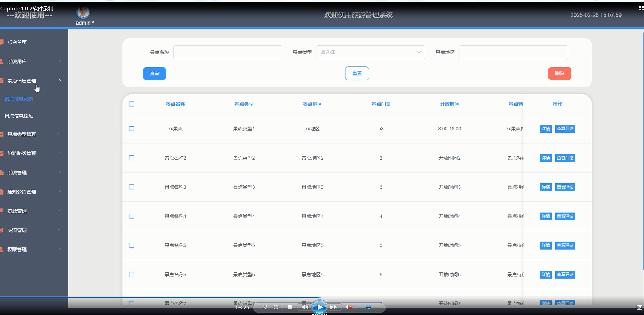Click the 8:00-18:00 opening time cell
The image size is (644, 315).
(450, 129)
